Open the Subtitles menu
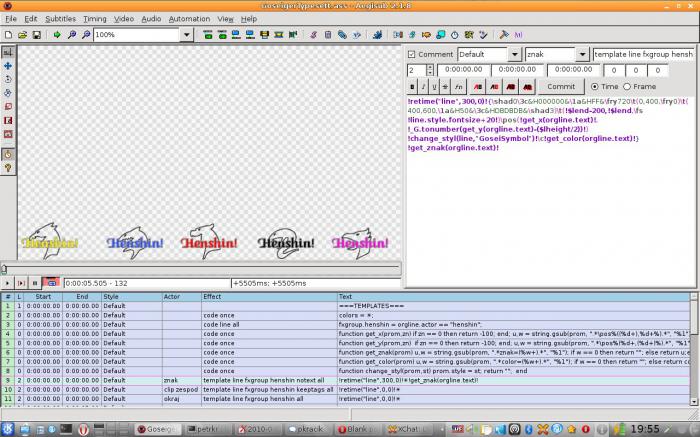This screenshot has width=700, height=437. (60, 19)
